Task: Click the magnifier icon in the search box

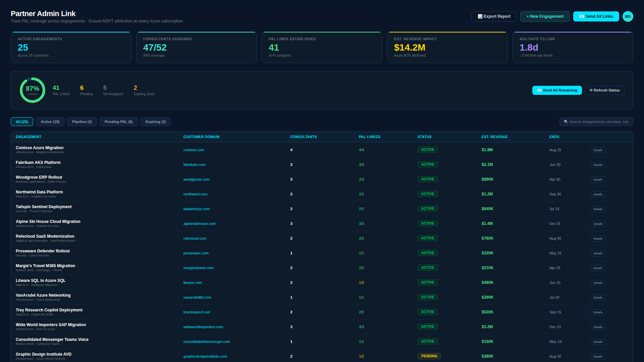Action: click(x=566, y=122)
